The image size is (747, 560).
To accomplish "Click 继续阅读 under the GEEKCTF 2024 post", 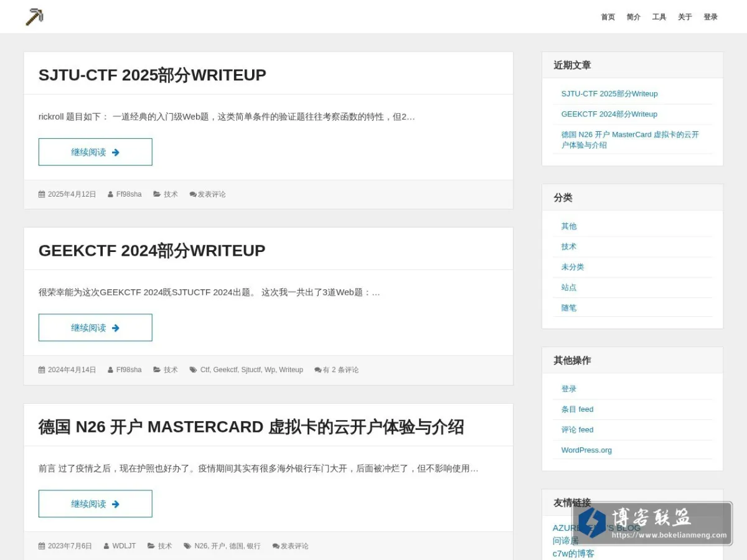I will (x=95, y=327).
